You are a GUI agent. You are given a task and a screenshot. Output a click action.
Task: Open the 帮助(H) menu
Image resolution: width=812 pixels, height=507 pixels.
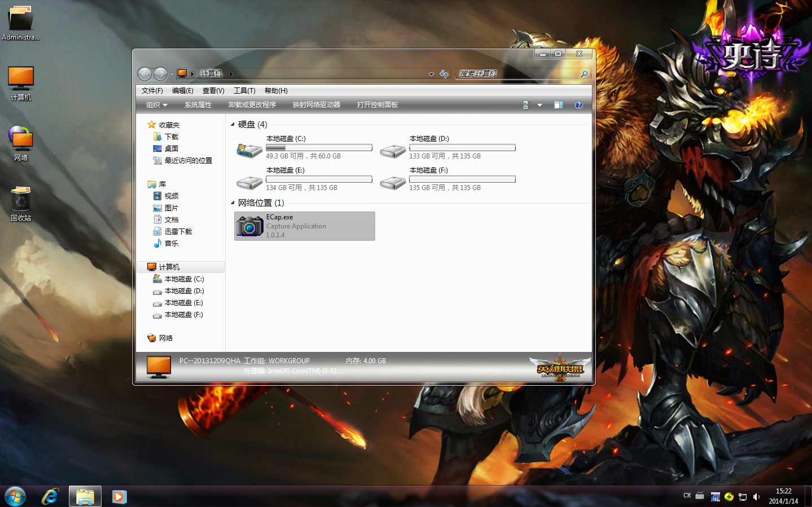tap(276, 91)
